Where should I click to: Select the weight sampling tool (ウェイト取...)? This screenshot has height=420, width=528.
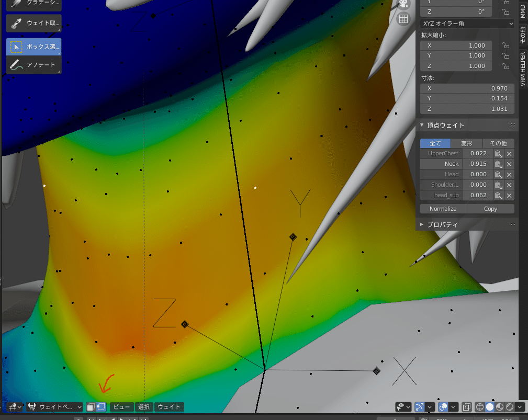[33, 23]
